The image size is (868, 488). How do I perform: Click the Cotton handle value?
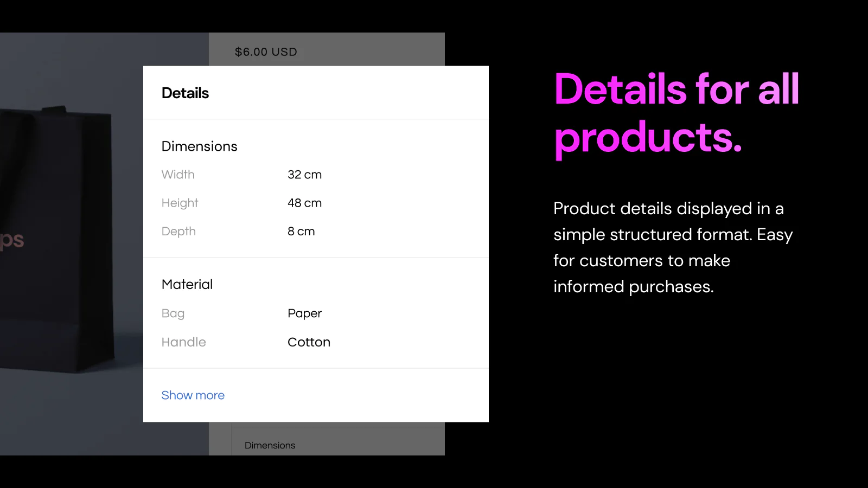tap(309, 342)
